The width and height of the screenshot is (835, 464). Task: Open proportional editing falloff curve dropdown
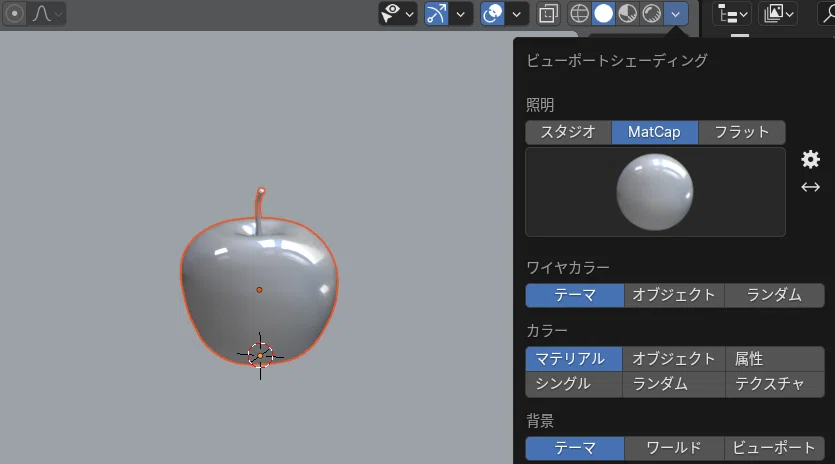tap(47, 14)
